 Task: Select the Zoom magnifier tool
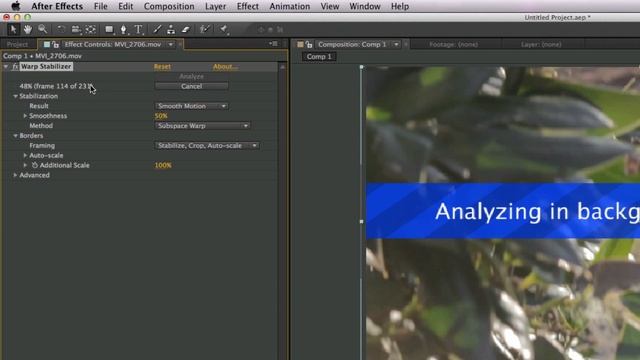point(42,29)
